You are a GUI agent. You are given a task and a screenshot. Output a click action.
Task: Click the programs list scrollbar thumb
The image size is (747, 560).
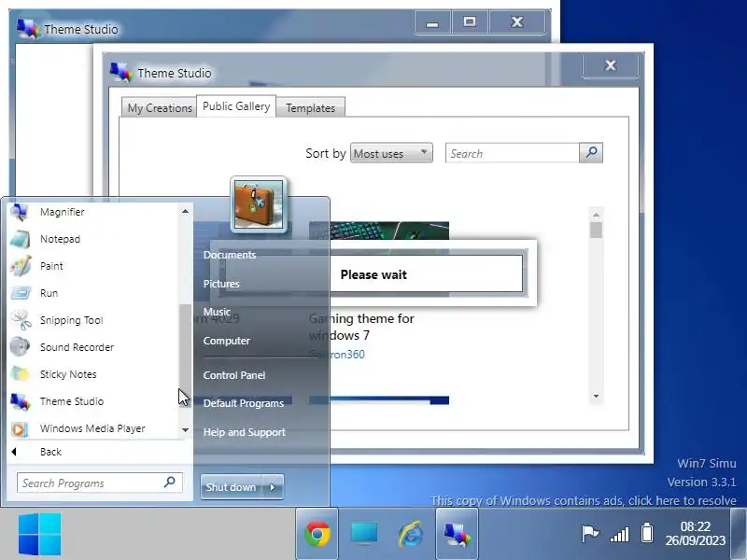[185, 355]
